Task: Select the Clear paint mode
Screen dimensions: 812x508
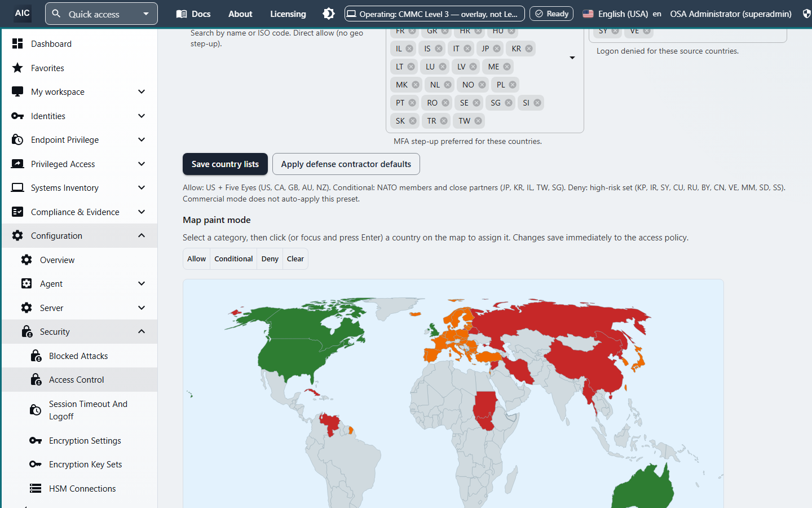Action: point(295,259)
